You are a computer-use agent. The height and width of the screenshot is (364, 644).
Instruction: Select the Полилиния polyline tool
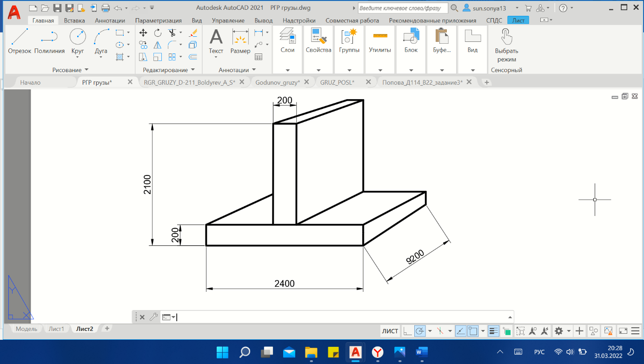[49, 41]
